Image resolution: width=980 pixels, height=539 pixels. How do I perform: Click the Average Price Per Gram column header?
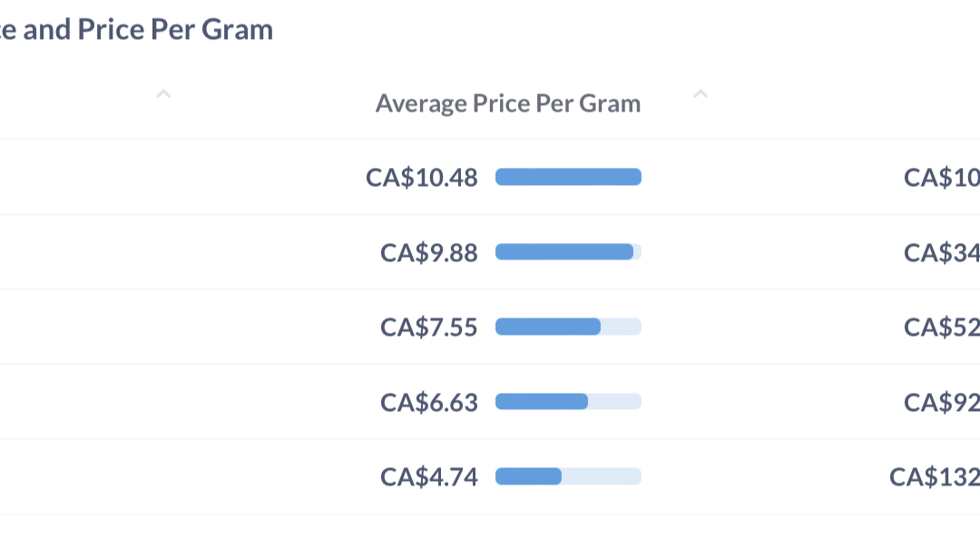point(508,103)
